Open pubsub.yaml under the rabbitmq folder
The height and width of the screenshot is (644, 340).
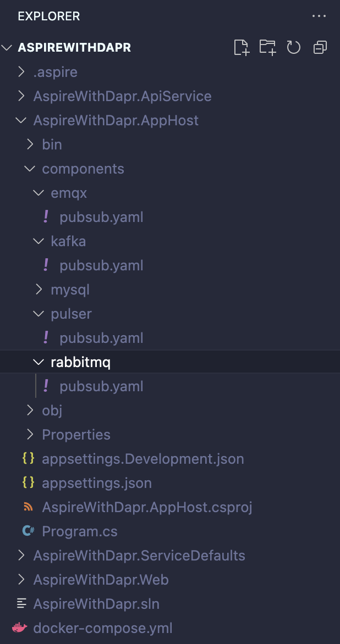click(101, 386)
